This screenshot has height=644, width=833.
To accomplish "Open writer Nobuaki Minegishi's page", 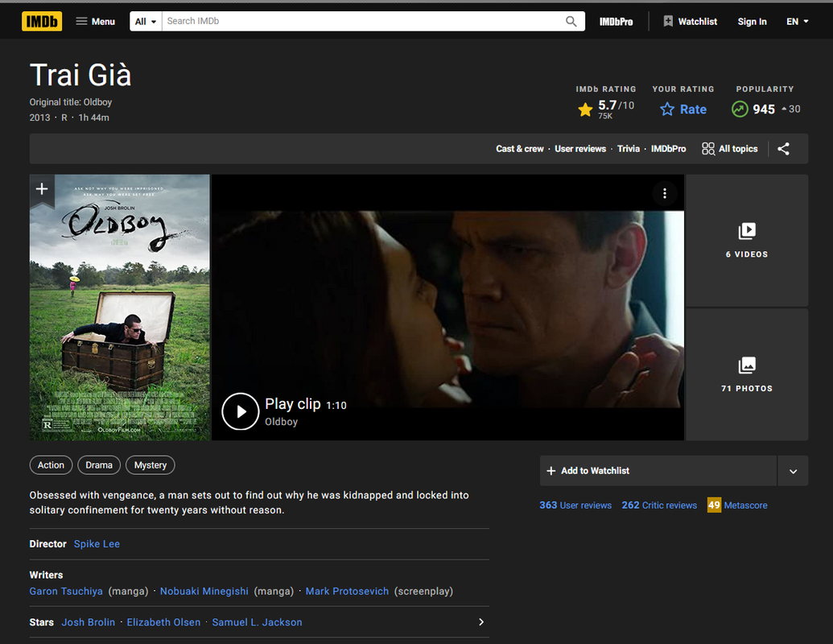I will [204, 592].
